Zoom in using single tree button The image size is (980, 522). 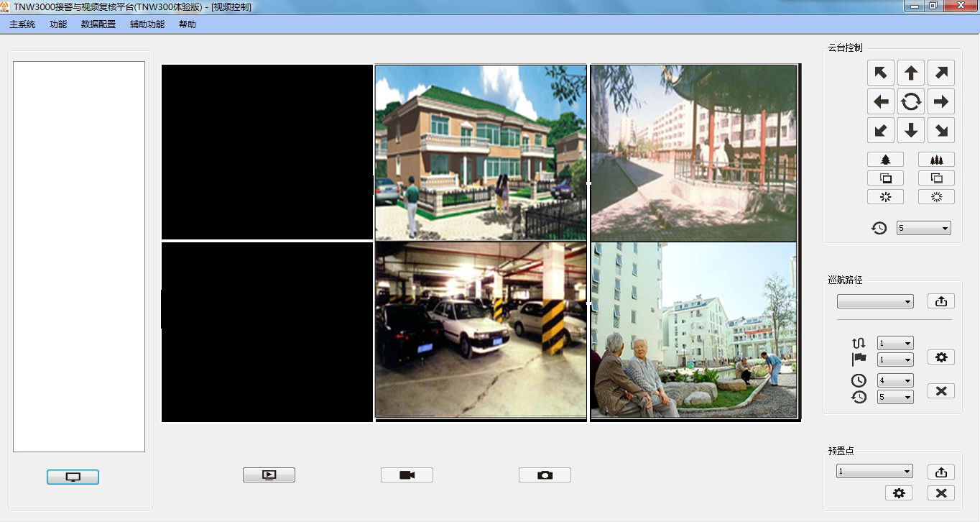click(x=886, y=160)
